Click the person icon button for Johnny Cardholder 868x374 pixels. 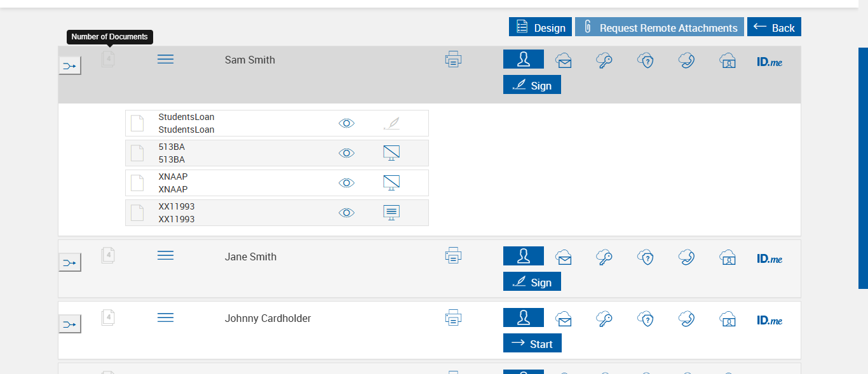524,317
